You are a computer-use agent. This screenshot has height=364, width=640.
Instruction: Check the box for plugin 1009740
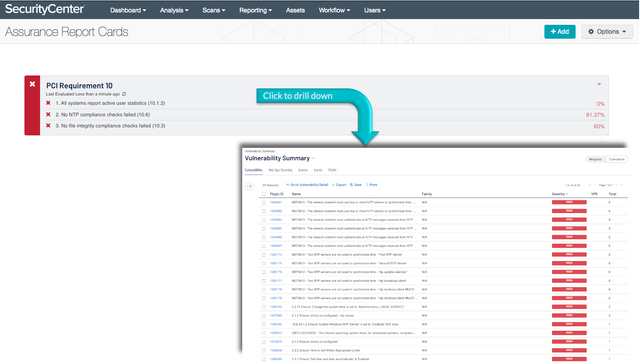point(264,307)
